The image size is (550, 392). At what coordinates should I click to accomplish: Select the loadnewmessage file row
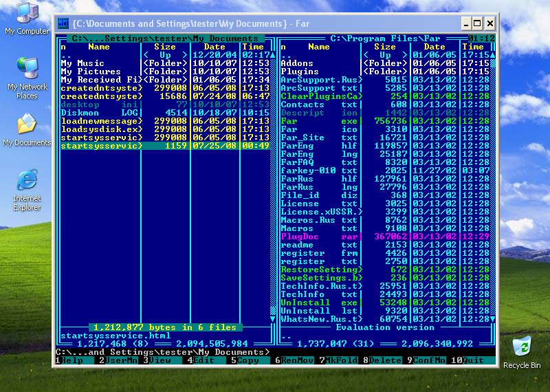(165, 121)
